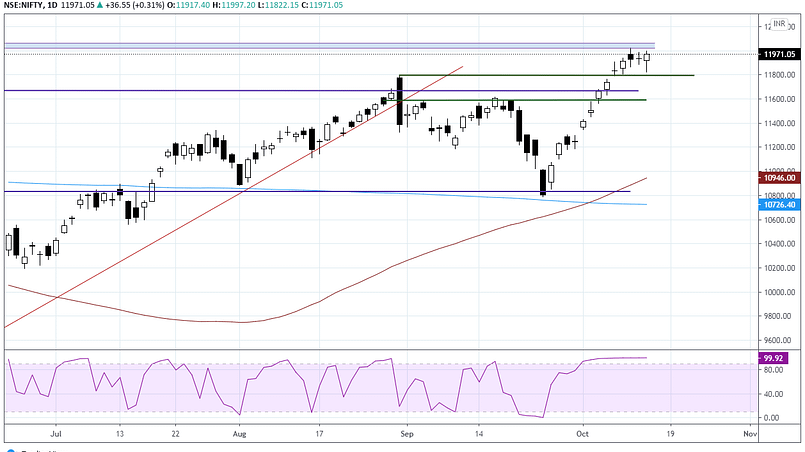The width and height of the screenshot is (805, 452).
Task: Click the 11200.00 price axis label
Action: pyautogui.click(x=779, y=147)
